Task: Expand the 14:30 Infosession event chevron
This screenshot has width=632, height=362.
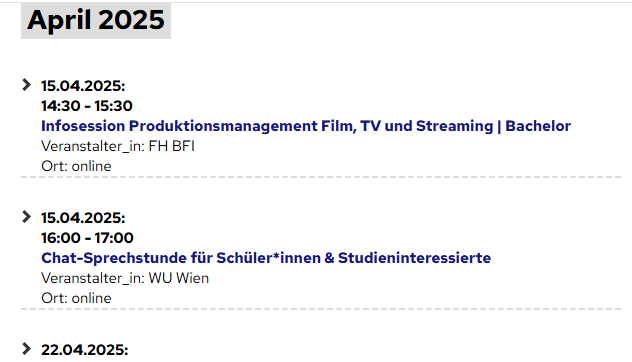Action: click(27, 85)
